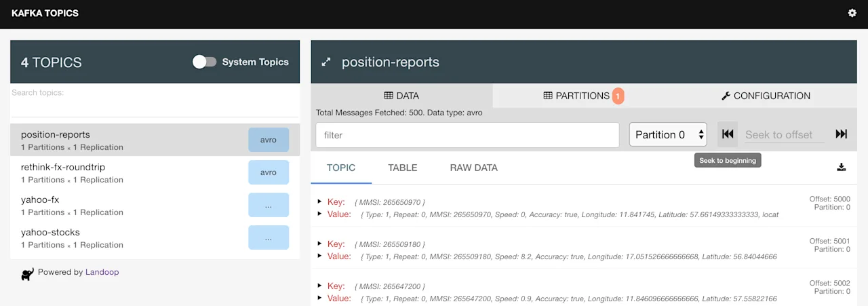The image size is (868, 306).
Task: Expand the Key for MMSI 265509180
Action: [319, 244]
